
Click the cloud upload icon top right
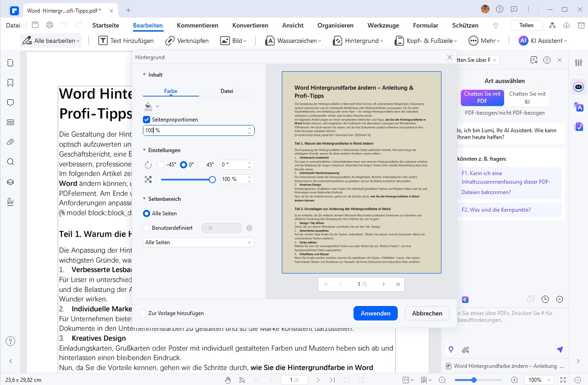pyautogui.click(x=567, y=25)
